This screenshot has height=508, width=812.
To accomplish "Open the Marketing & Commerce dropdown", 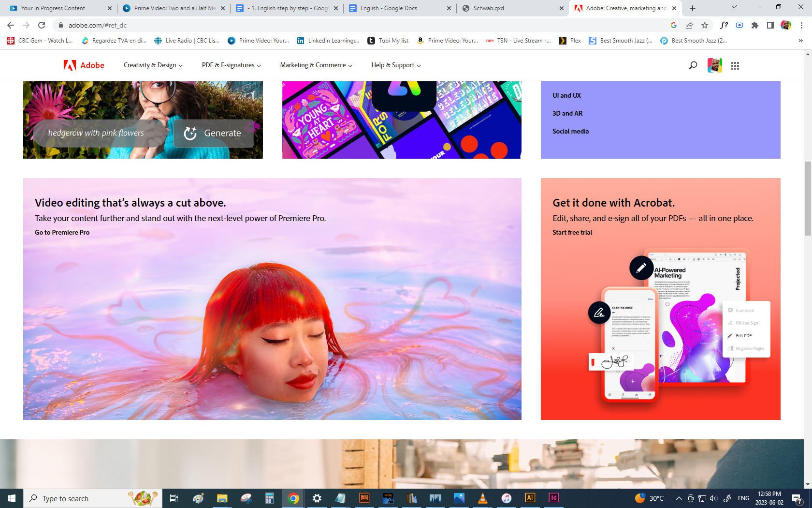I will coord(316,65).
